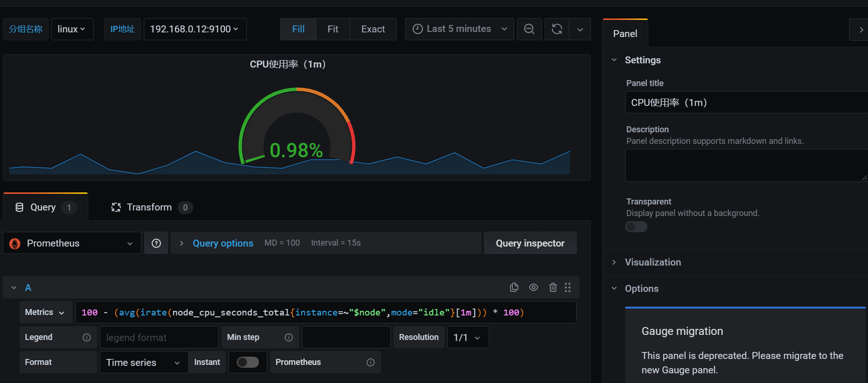Enable the Instant query switch

point(248,362)
